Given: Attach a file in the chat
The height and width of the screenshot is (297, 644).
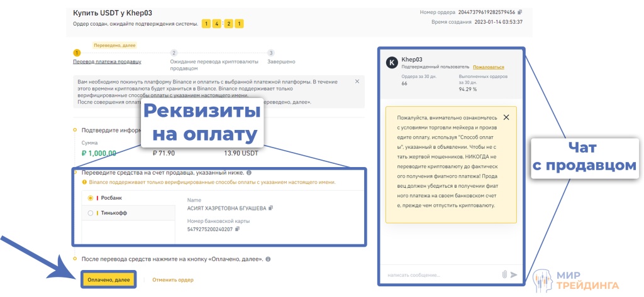Looking at the screenshot, I should point(504,274).
